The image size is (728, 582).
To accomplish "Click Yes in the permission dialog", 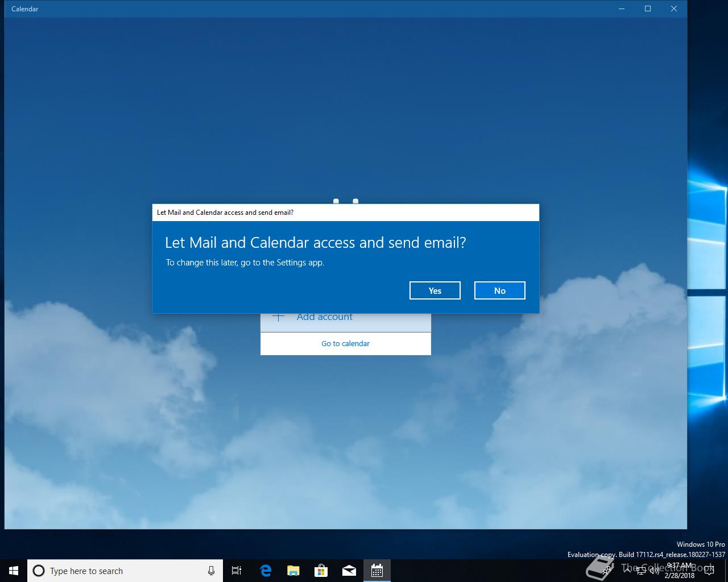I will coord(435,290).
